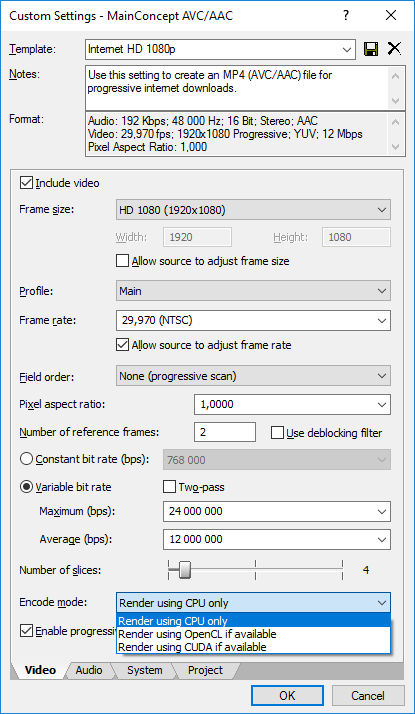Image resolution: width=415 pixels, height=714 pixels.
Task: Open the Pixel aspect ratio dropdown
Action: click(x=382, y=404)
